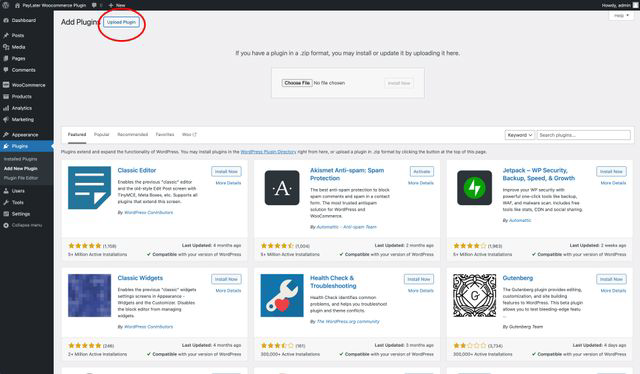Click the Jetpack plugin icon
Image resolution: width=640 pixels, height=374 pixels.
point(475,187)
